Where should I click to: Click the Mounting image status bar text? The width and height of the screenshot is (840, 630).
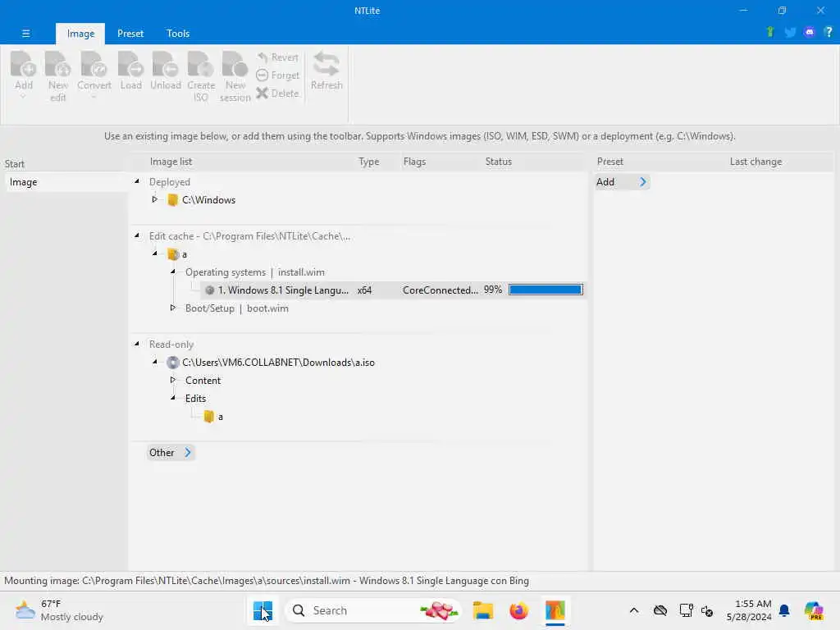(x=267, y=581)
